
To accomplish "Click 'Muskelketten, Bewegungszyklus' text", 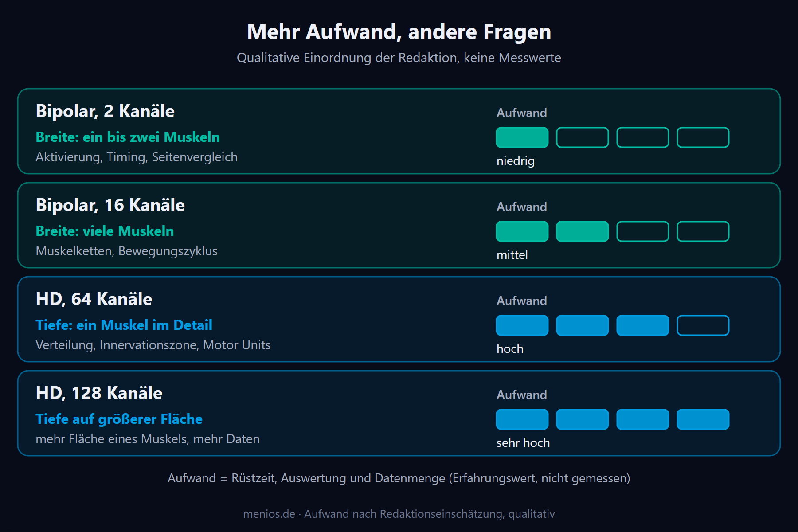I will click(x=126, y=251).
